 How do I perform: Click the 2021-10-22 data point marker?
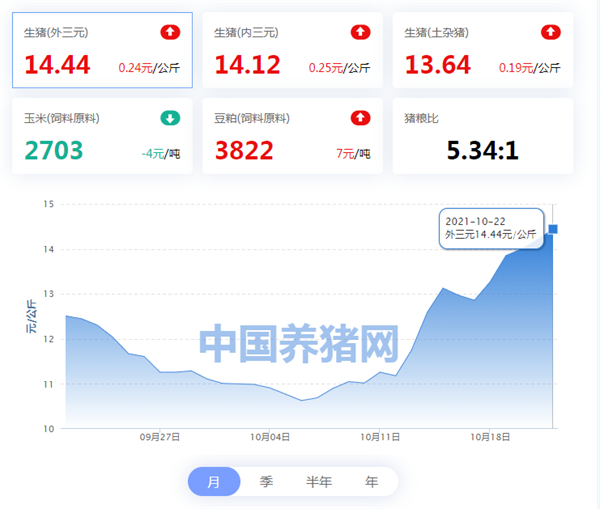tap(553, 229)
